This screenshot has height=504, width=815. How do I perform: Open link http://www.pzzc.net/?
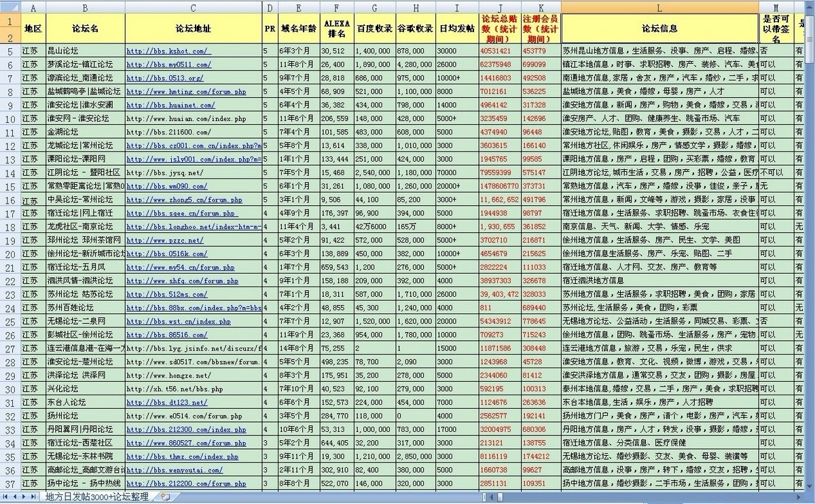(x=165, y=240)
